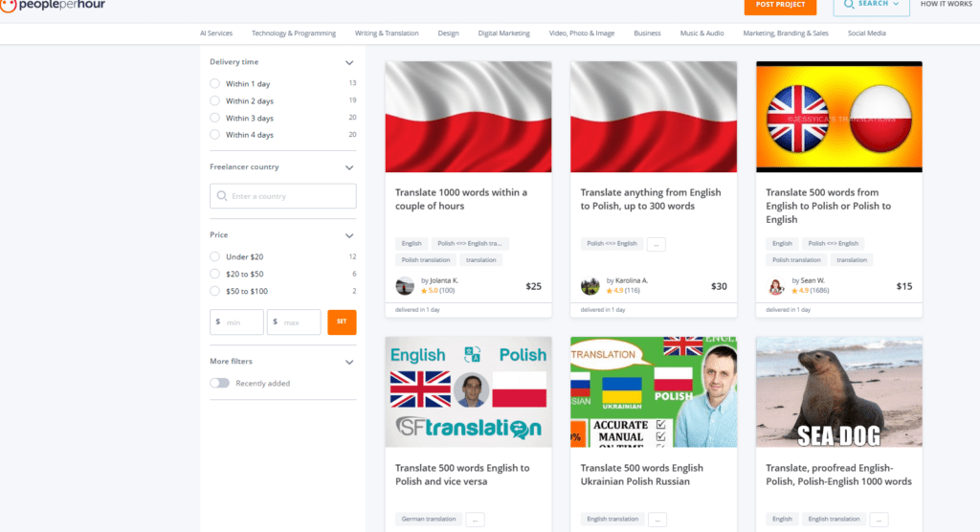Click the magnifier icon in country field
Viewport: 980px width, 532px height.
coord(222,196)
